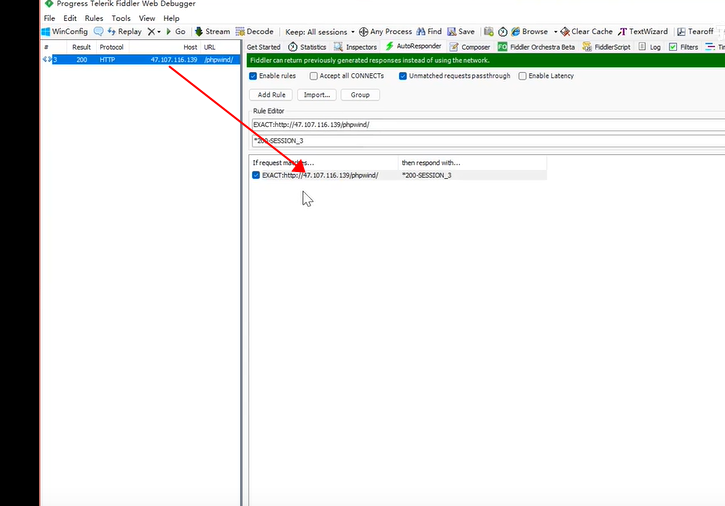Replay the selected session
This screenshot has height=506, width=725.
click(x=124, y=31)
